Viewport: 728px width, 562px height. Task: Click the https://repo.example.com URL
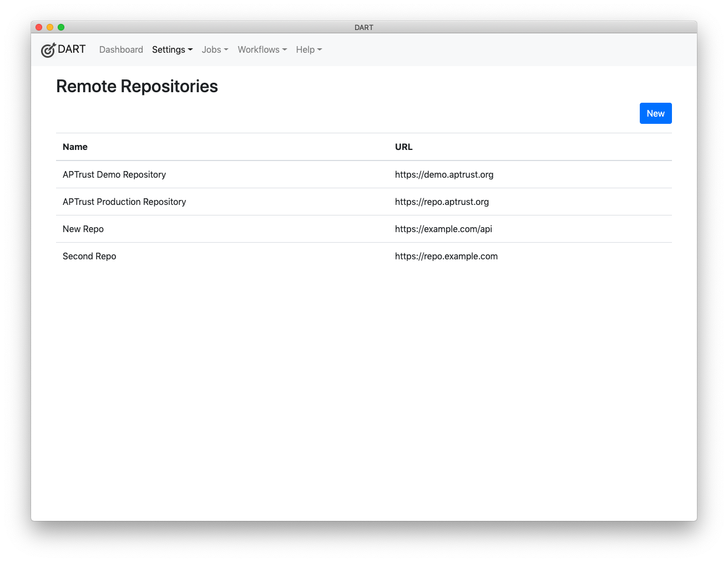pos(446,256)
